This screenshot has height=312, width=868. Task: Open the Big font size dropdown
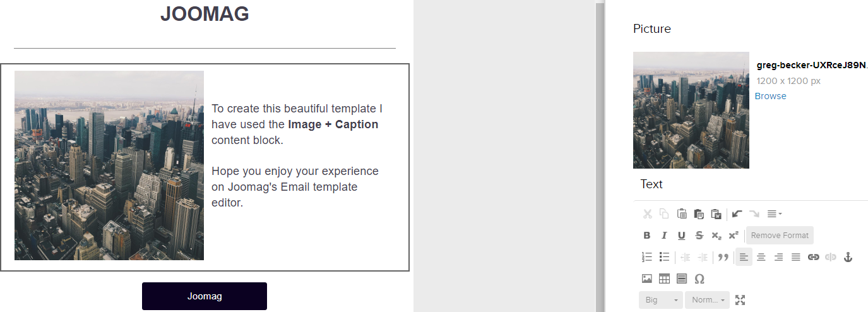pyautogui.click(x=661, y=300)
